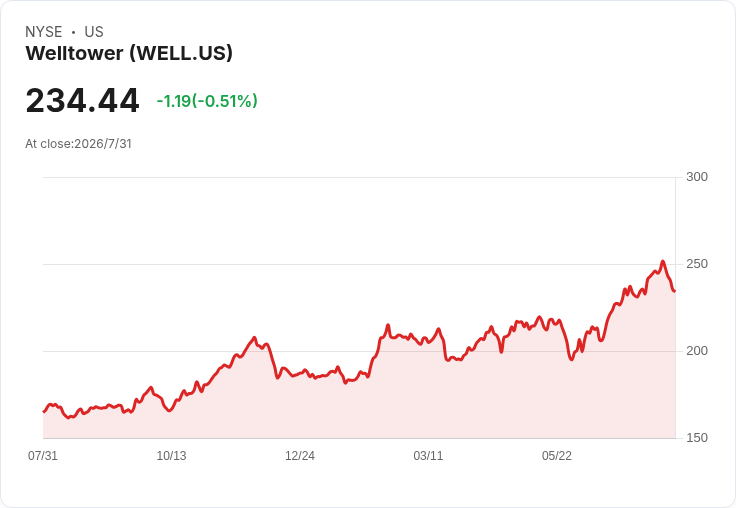Click the At close:2026/7/31 date text

coord(78,144)
